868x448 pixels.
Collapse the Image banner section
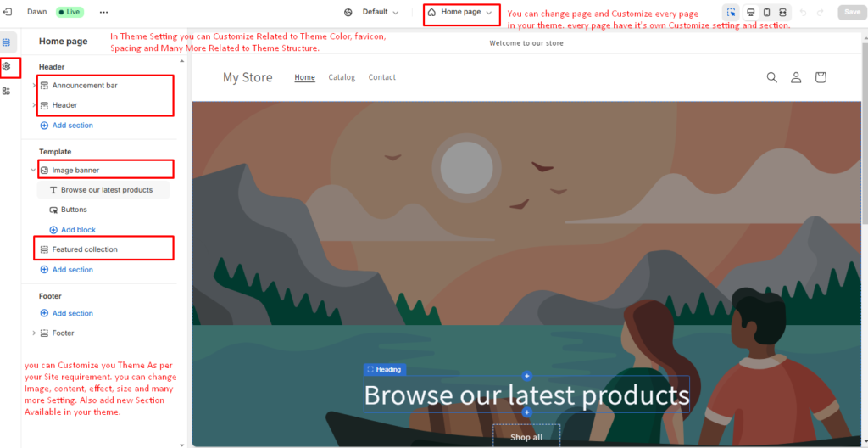(33, 171)
